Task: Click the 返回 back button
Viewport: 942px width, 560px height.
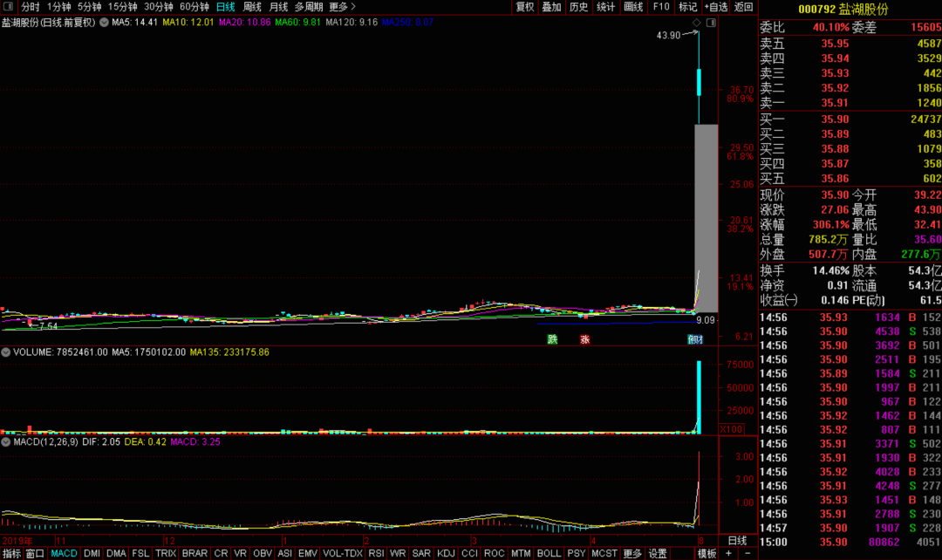Action: tap(744, 7)
